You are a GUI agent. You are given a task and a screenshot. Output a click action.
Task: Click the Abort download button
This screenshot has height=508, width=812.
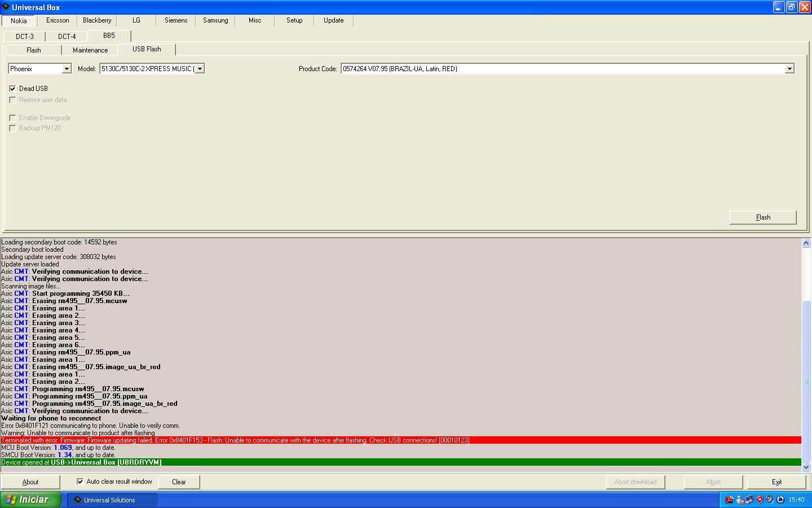pos(636,482)
